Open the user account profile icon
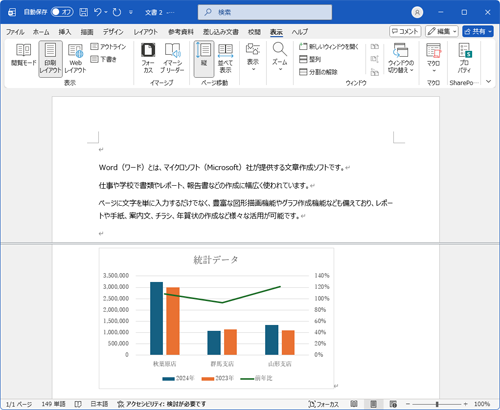Image resolution: width=500 pixels, height=410 pixels. (x=417, y=12)
